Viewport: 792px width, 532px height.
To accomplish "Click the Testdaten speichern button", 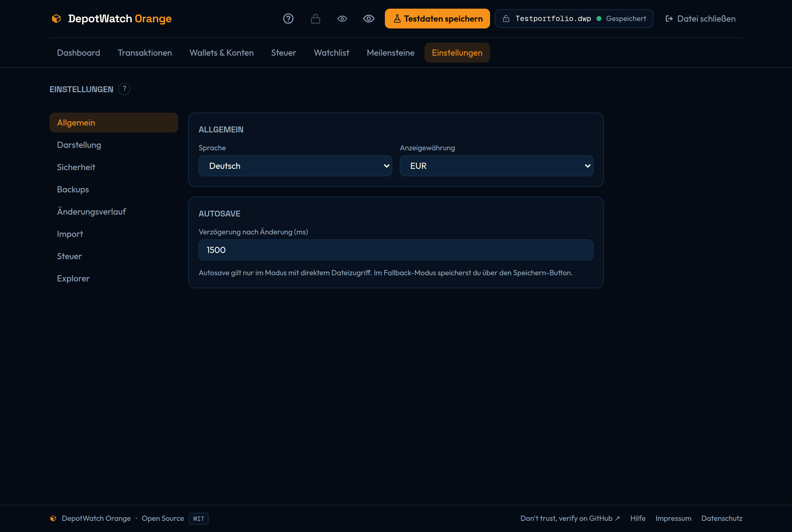I will 437,19.
